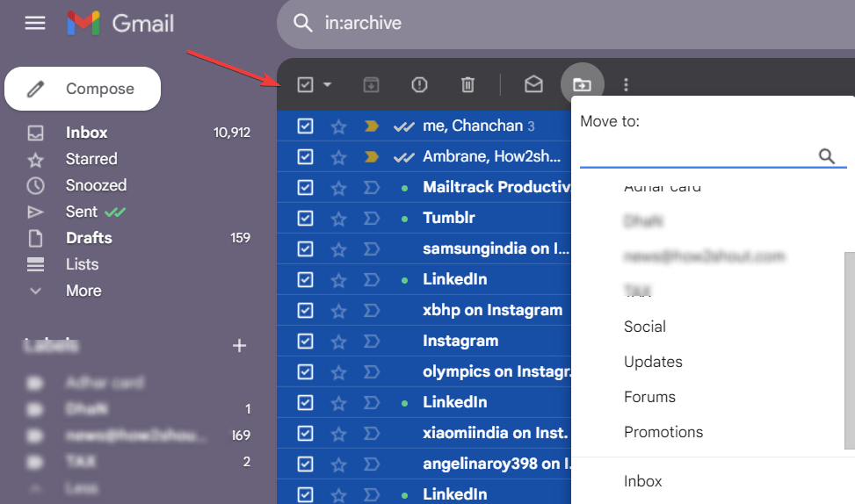
Task: Star the xbhp on Instagram email
Action: point(338,311)
